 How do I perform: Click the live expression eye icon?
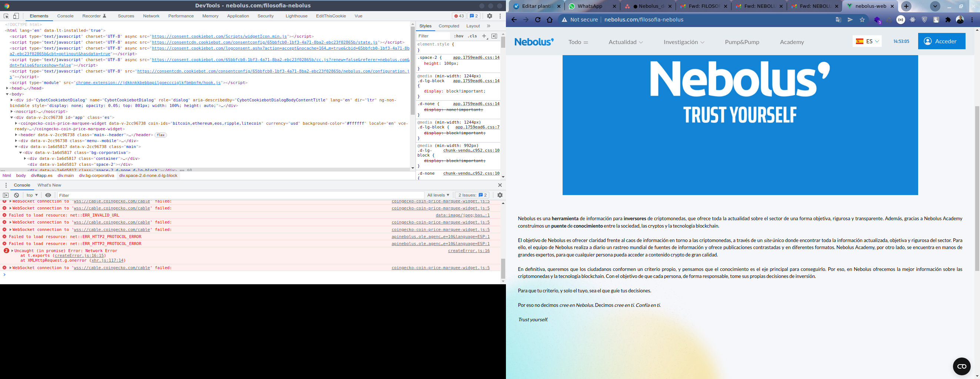pos(48,195)
